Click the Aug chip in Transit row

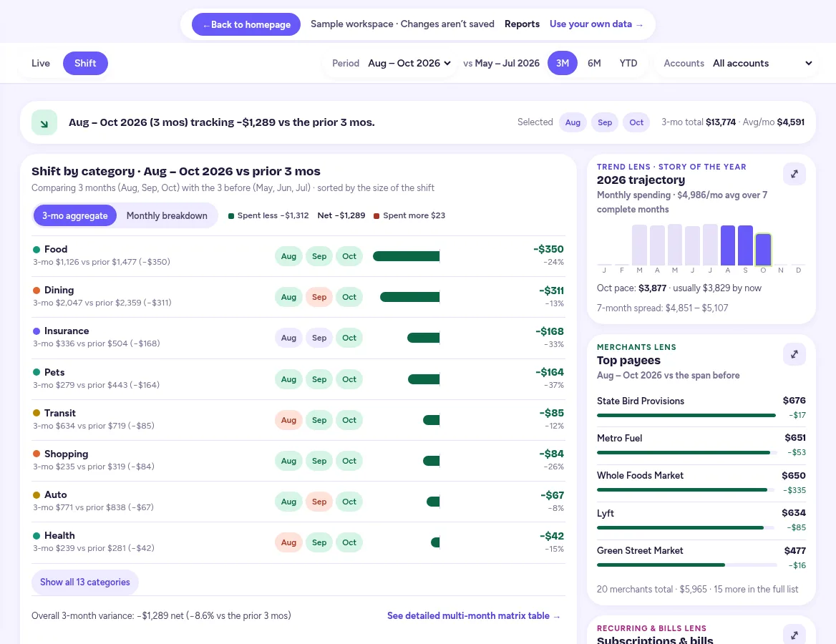288,420
